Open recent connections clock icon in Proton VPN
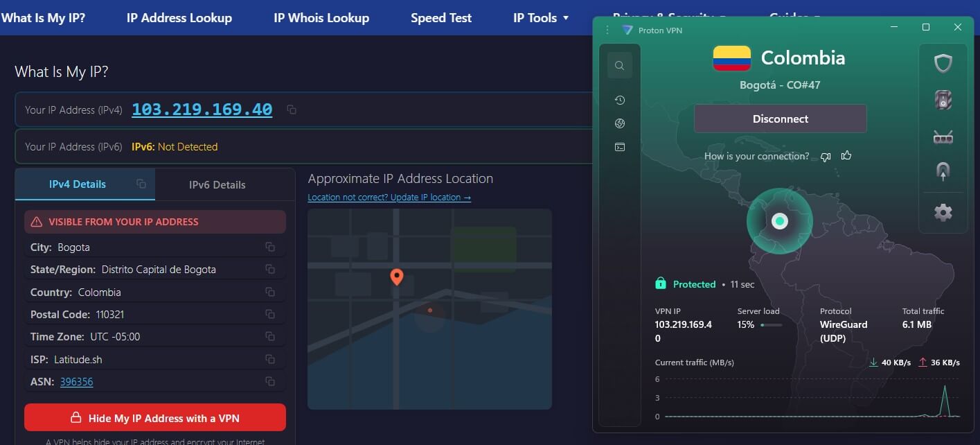Screen dimensions: 980x445 [x=620, y=101]
